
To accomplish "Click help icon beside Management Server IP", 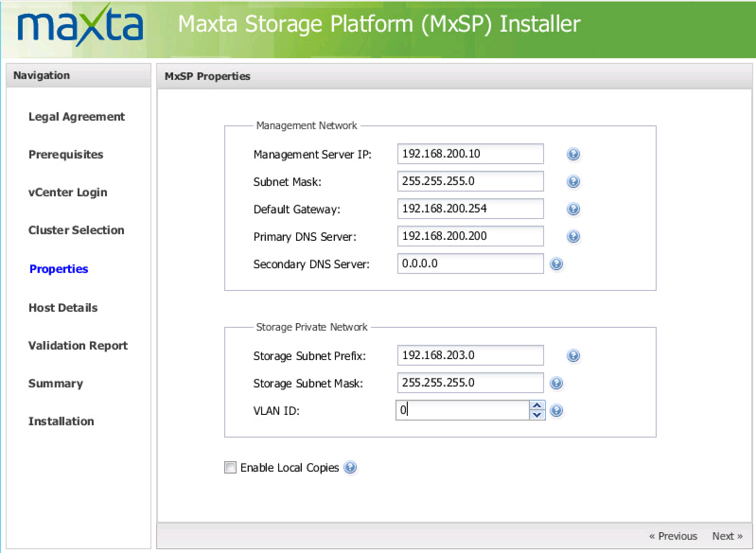I will click(573, 154).
